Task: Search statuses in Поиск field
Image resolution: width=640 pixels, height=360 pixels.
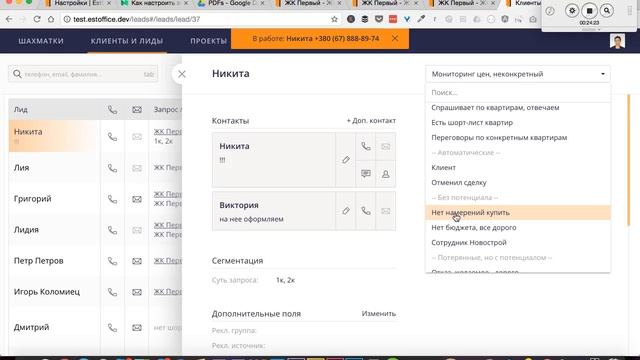Action: pos(518,93)
